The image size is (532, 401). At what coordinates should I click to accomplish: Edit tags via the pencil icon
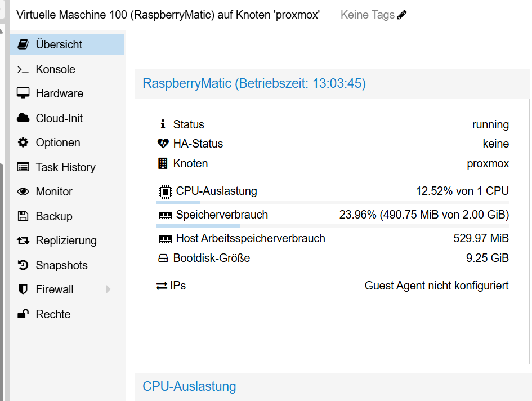[402, 15]
